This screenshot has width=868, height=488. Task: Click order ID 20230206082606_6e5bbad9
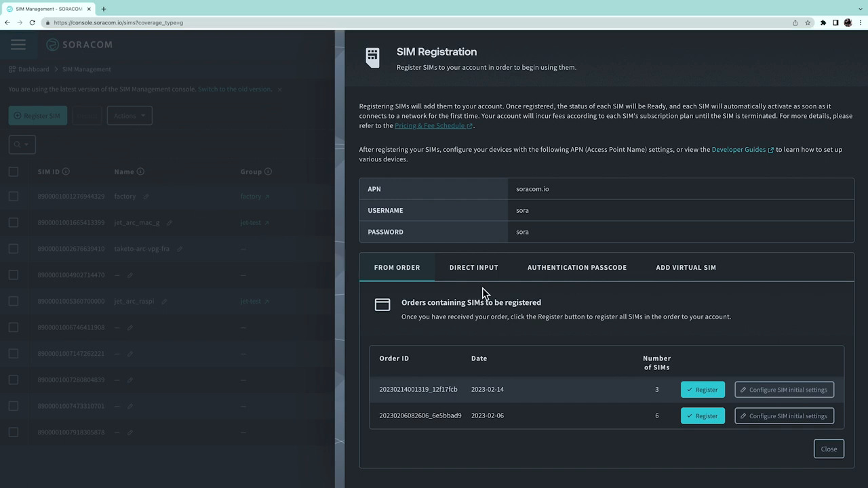[420, 416]
